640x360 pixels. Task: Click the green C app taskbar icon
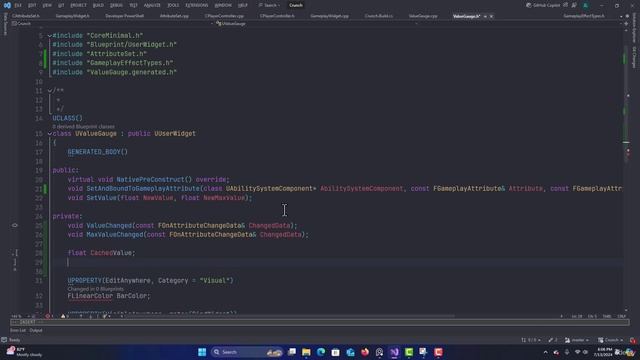(x=409, y=352)
